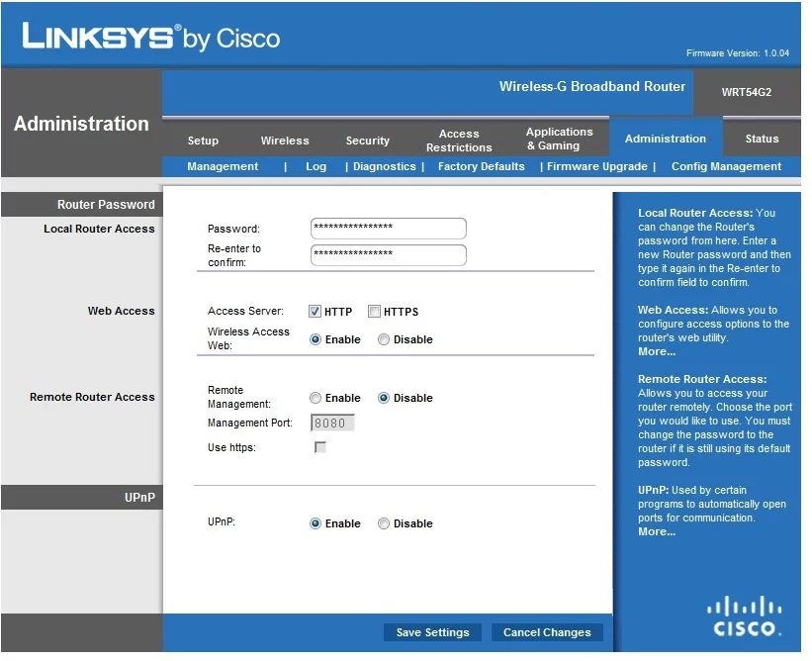Click the Wireless-G Broadband Router title
Image resolution: width=812 pixels, height=661 pixels.
point(591,86)
